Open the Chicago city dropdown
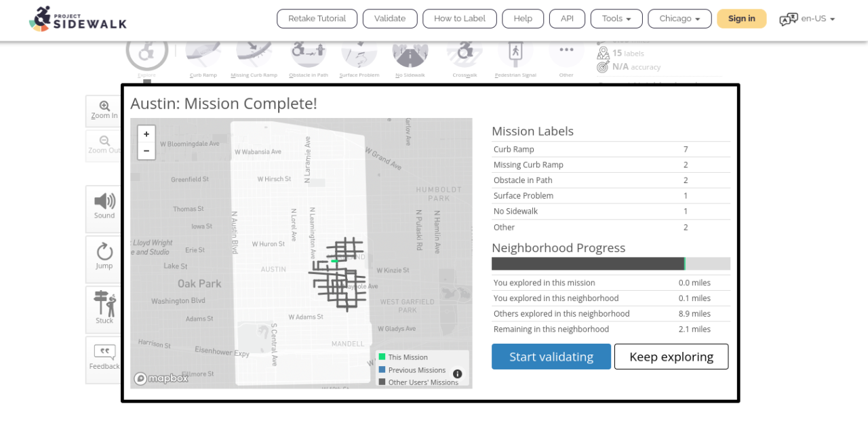The height and width of the screenshot is (421, 868). (x=679, y=18)
